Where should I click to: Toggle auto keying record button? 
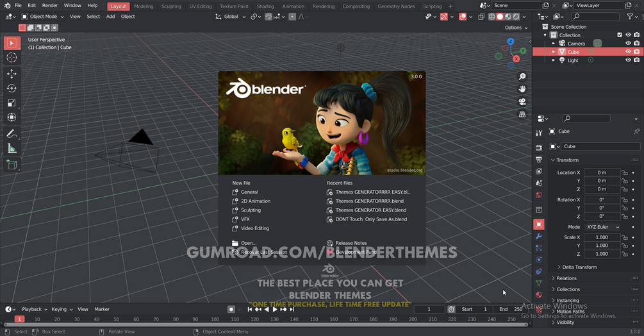[x=231, y=309]
